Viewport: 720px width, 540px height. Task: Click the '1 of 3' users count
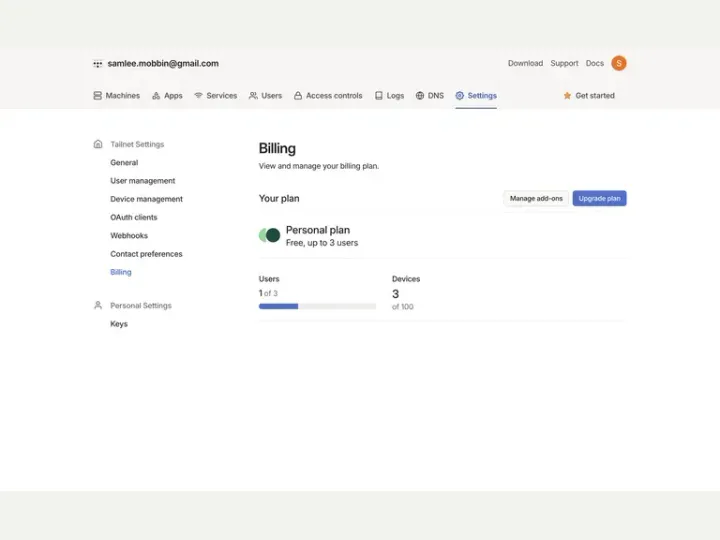[x=268, y=293]
